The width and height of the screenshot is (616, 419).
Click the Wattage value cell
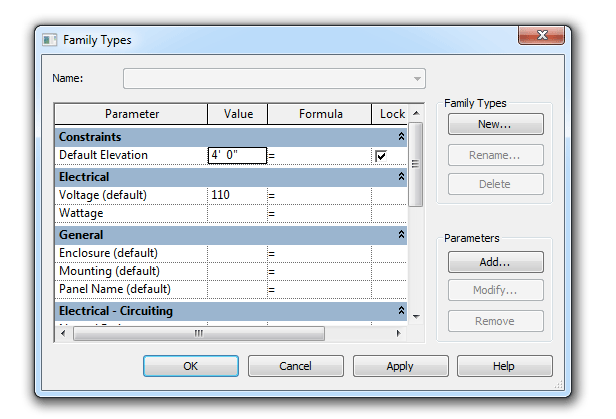click(x=237, y=214)
